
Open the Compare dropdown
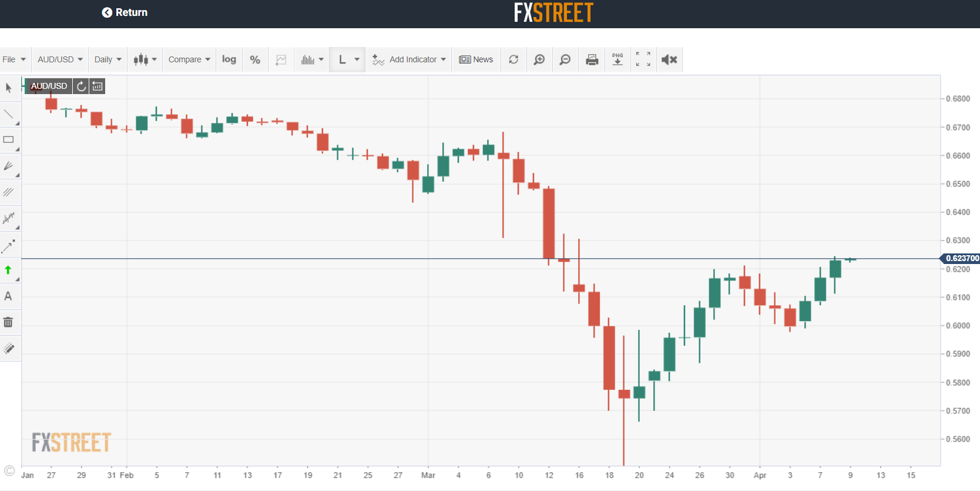(x=189, y=59)
